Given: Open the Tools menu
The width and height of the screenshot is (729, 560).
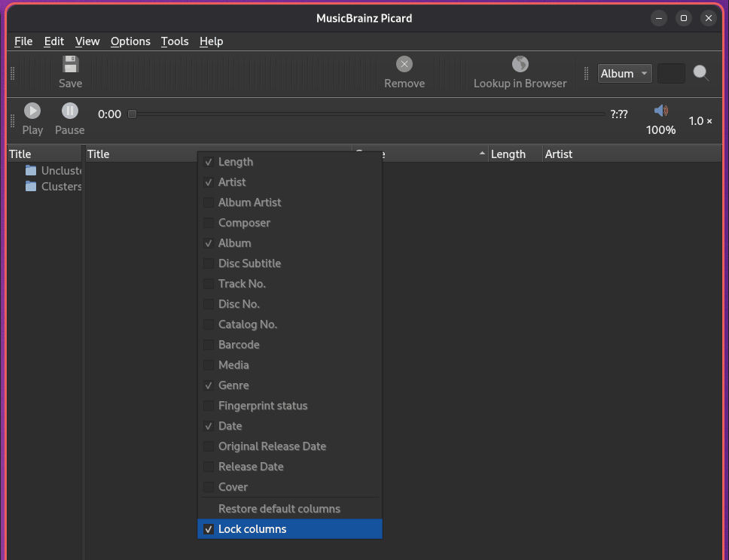Looking at the screenshot, I should 175,41.
